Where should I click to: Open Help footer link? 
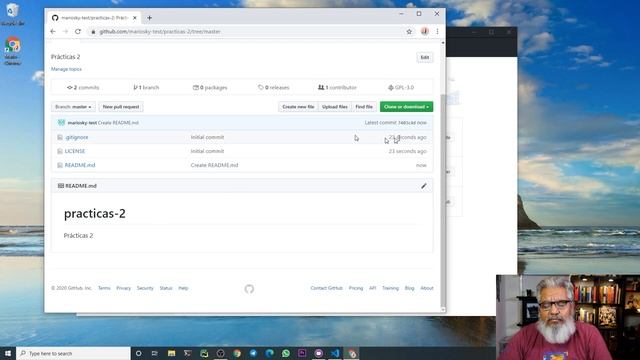pos(183,288)
